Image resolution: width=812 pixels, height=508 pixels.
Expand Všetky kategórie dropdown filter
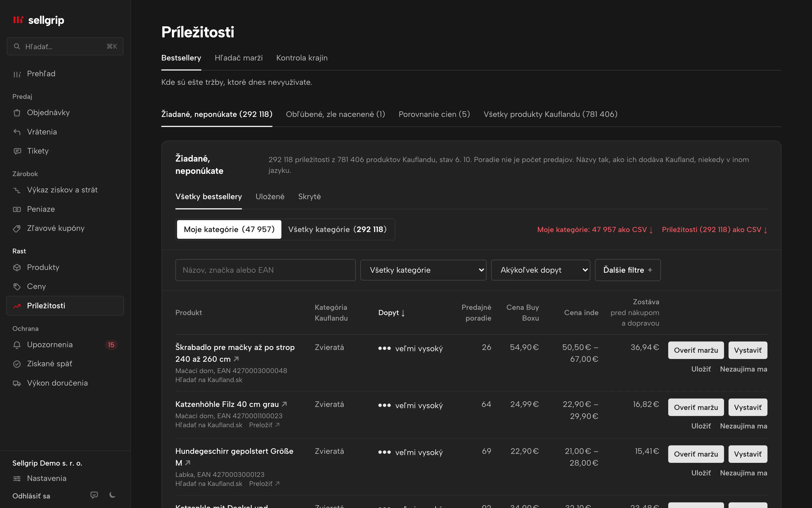point(423,270)
